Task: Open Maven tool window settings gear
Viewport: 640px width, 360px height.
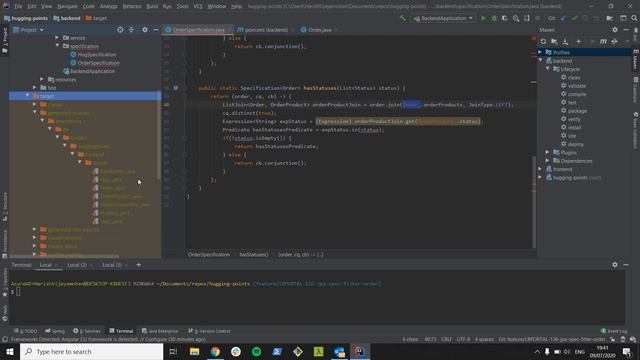Action: 615,30
